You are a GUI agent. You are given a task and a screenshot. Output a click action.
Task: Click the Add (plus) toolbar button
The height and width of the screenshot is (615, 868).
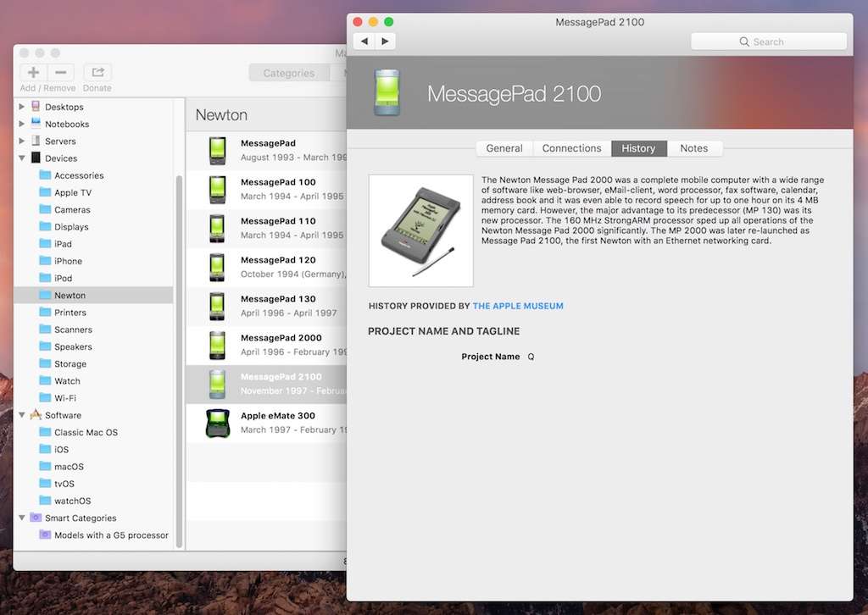[x=33, y=72]
